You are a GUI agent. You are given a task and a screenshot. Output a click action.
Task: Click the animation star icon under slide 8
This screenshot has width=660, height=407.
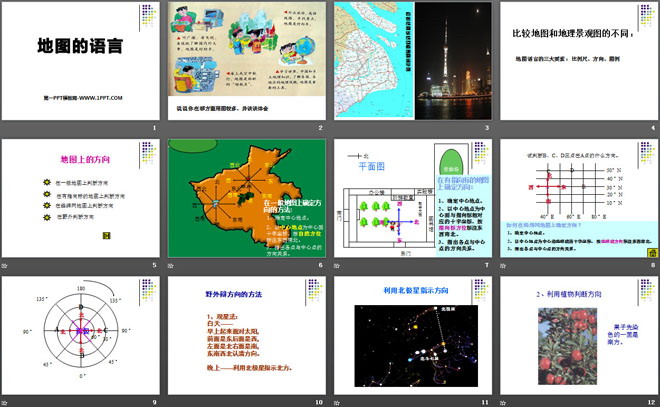coord(501,265)
